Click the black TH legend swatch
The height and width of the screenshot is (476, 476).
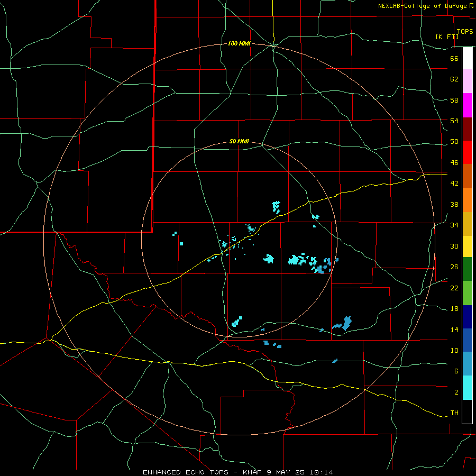point(467,411)
